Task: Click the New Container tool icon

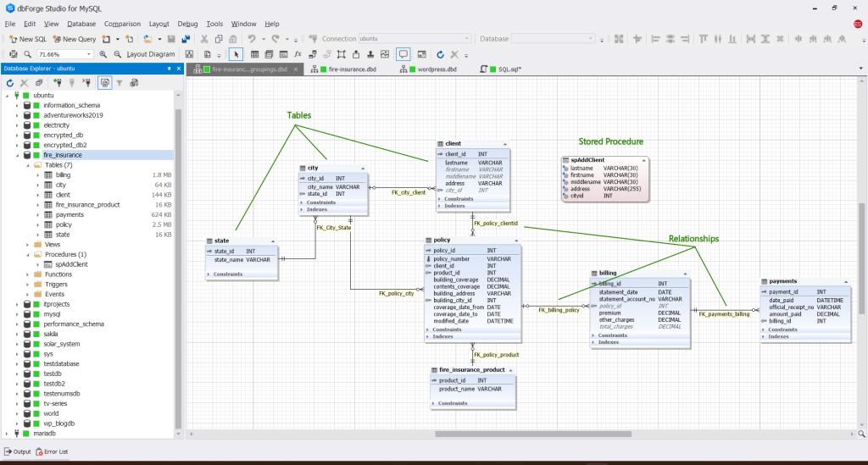Action: (341, 54)
